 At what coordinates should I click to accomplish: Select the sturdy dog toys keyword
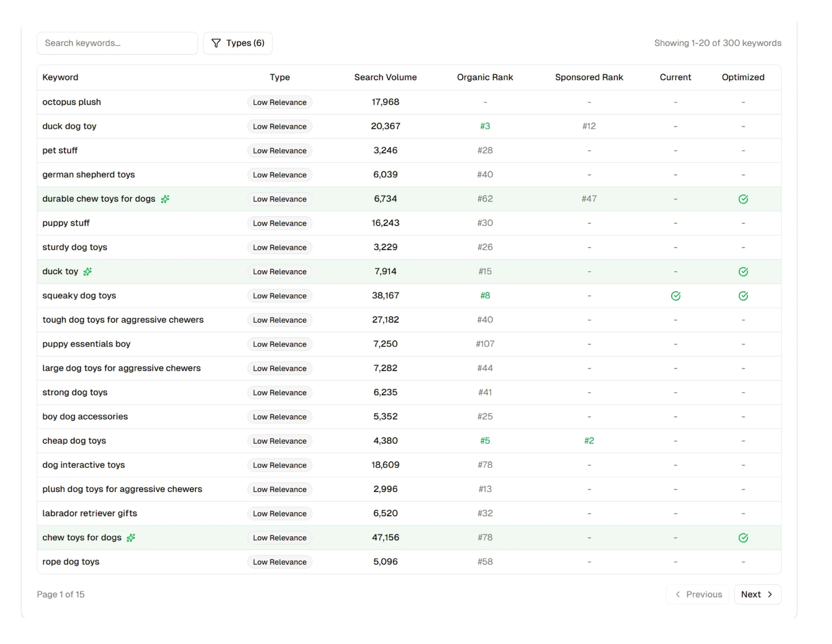click(75, 247)
